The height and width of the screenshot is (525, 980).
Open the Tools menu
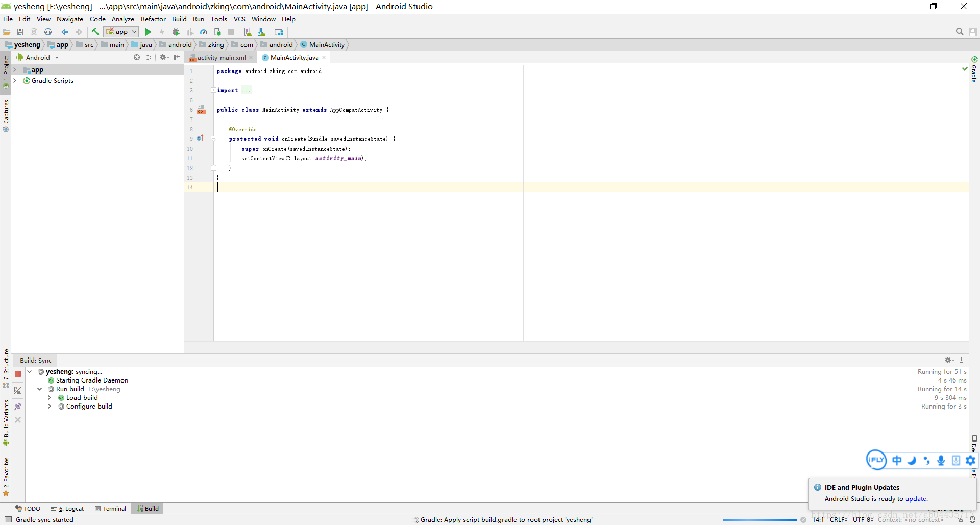(x=218, y=19)
